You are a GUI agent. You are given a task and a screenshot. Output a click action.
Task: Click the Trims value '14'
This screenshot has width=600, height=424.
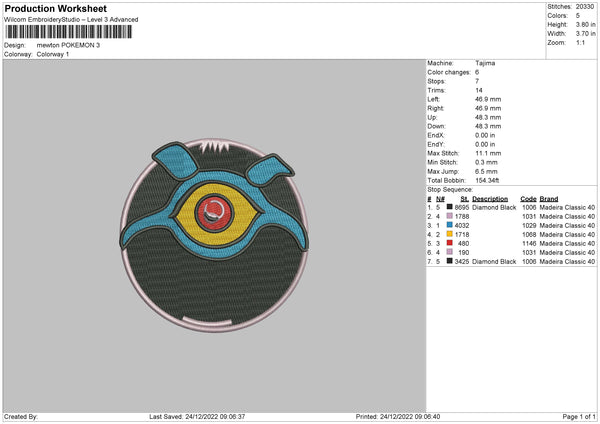pyautogui.click(x=479, y=90)
